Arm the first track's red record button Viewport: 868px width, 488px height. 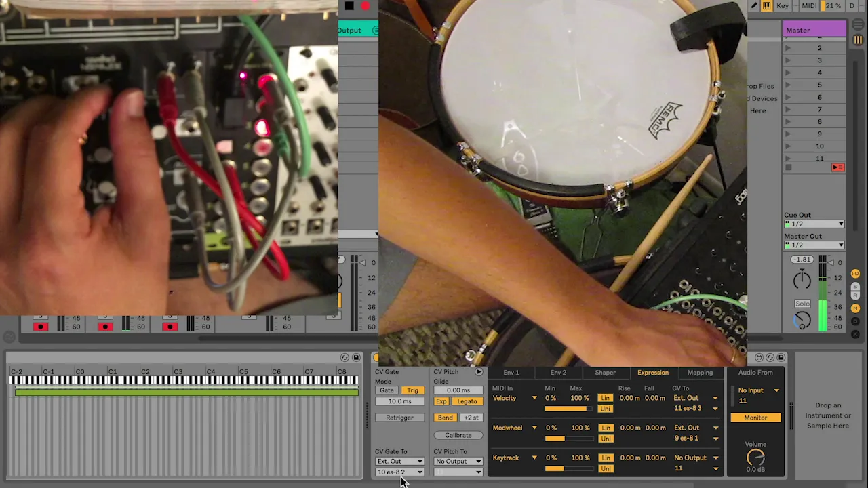point(40,327)
